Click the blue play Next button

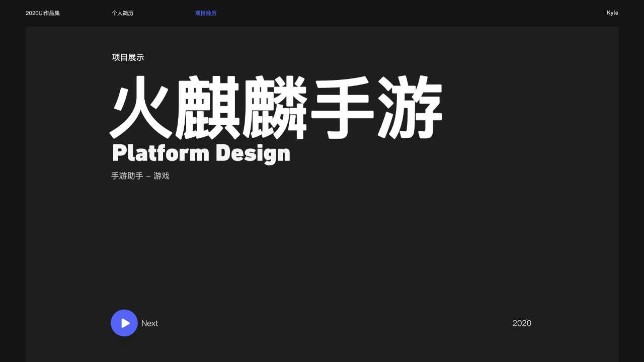point(124,323)
